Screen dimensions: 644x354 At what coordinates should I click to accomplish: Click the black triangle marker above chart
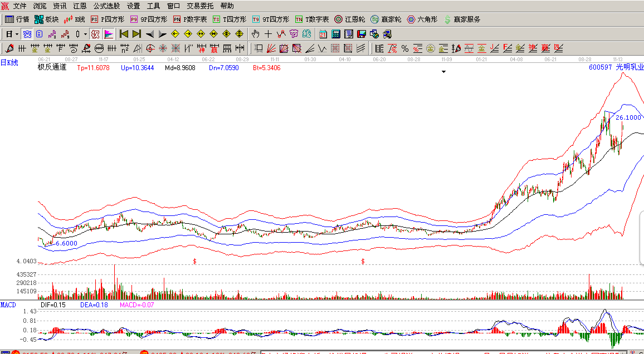click(x=443, y=72)
